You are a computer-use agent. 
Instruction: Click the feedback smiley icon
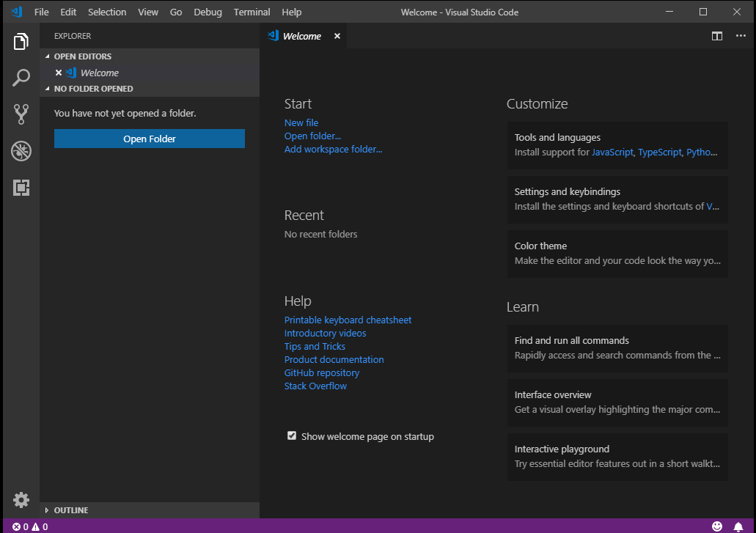(x=717, y=526)
